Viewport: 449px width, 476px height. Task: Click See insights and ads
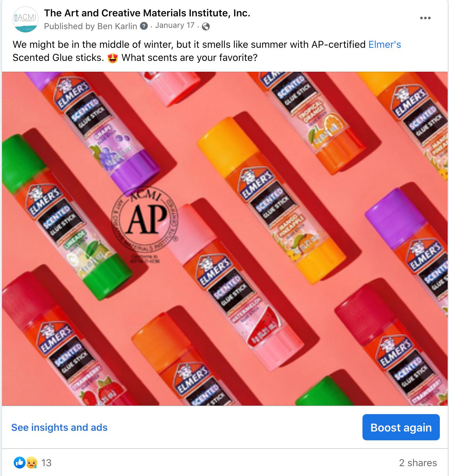pyautogui.click(x=59, y=428)
